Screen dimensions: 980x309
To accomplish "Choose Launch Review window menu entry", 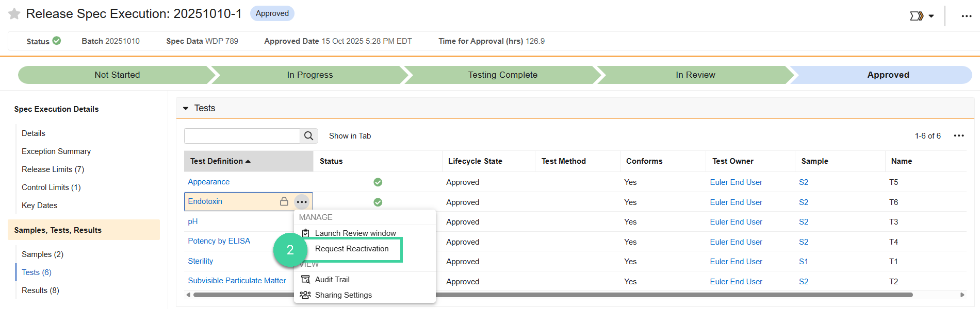I will point(355,233).
